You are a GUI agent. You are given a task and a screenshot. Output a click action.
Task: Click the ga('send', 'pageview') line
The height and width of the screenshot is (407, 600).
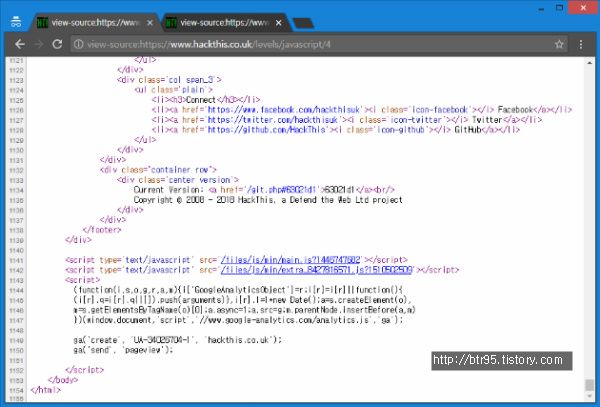point(123,350)
